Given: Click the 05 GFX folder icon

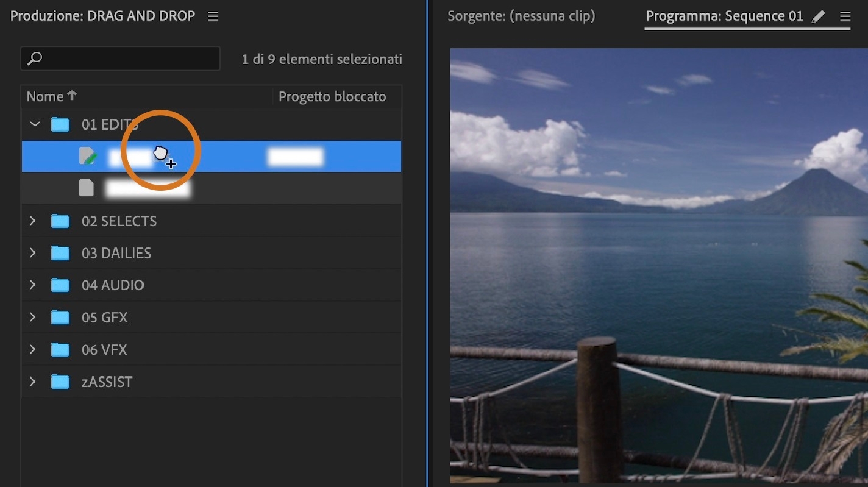Looking at the screenshot, I should (60, 317).
